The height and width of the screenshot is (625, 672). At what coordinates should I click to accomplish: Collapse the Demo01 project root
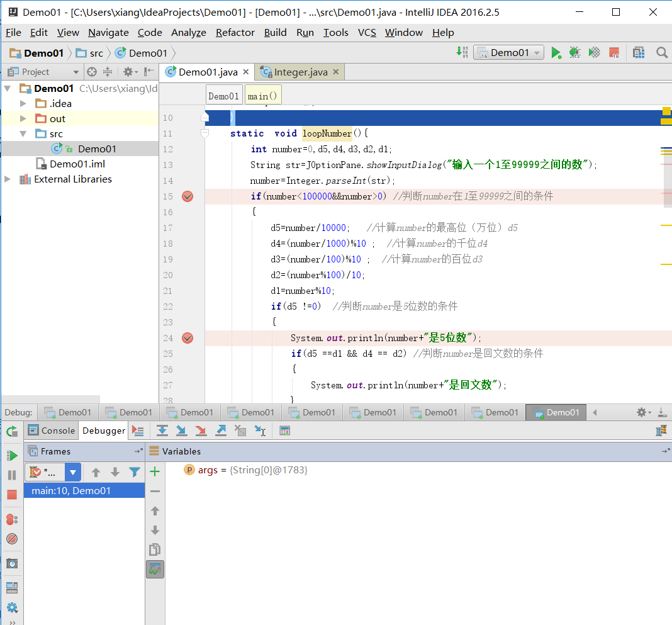(x=8, y=88)
